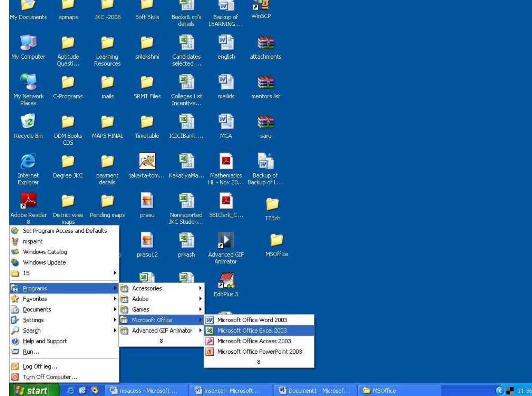The width and height of the screenshot is (532, 396).
Task: Open Windows Update from Start menu
Action: click(64, 262)
